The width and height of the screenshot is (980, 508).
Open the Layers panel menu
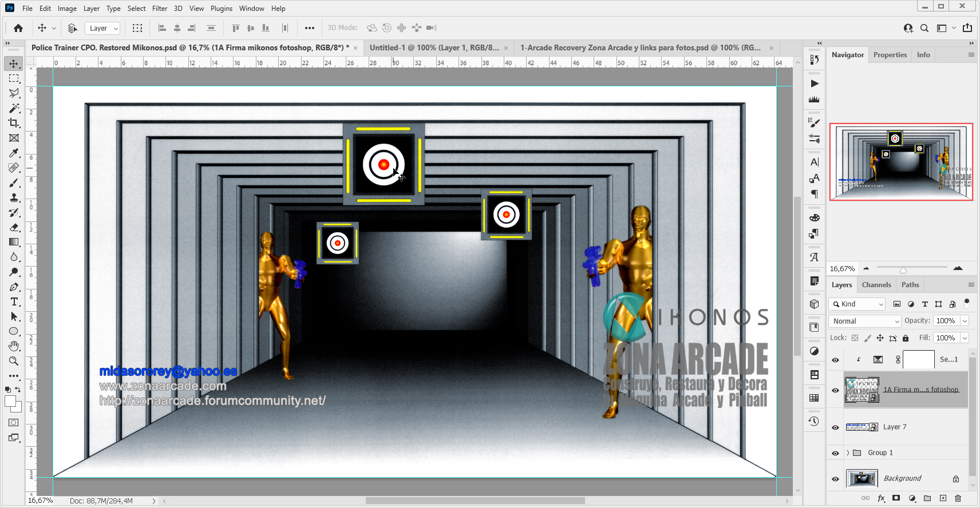(x=971, y=284)
